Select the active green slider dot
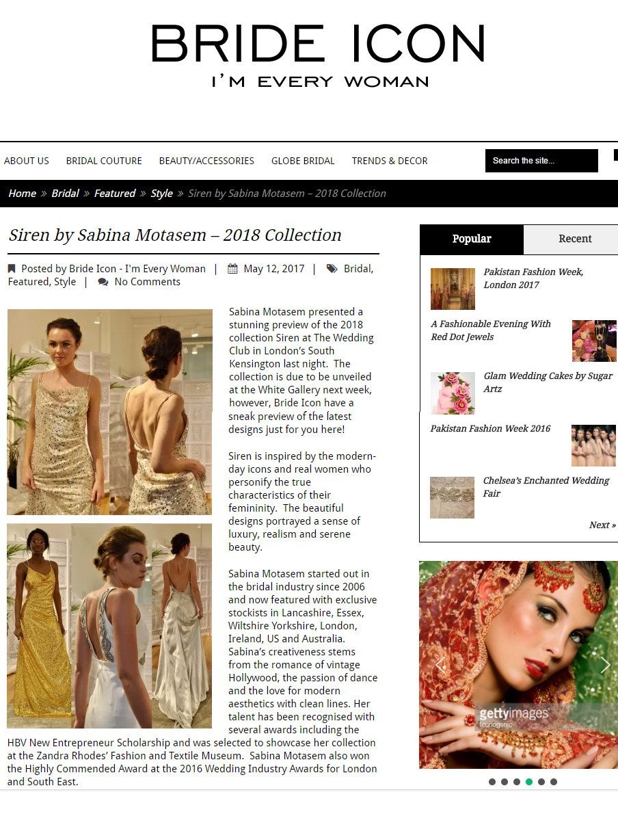Viewport: 618px width, 840px height. point(529,782)
